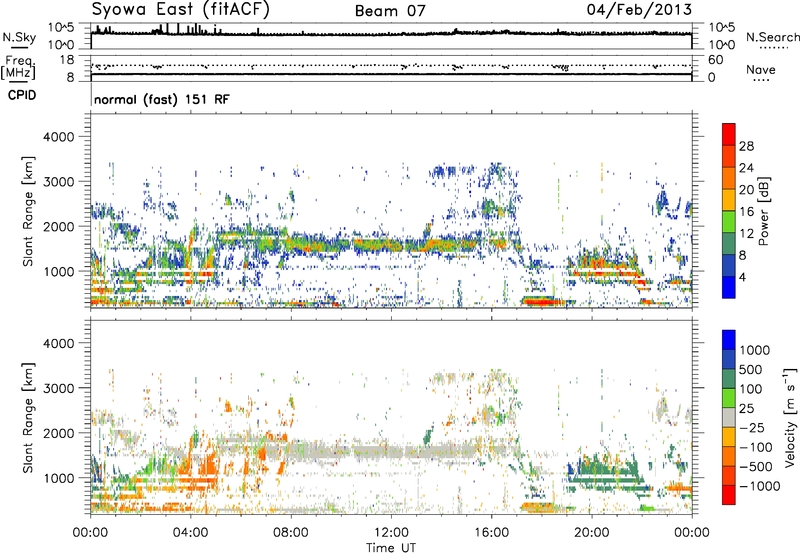Image resolution: width=800 pixels, height=554 pixels.
Task: Select the light green 12–16 dB power band
Action: 729,222
